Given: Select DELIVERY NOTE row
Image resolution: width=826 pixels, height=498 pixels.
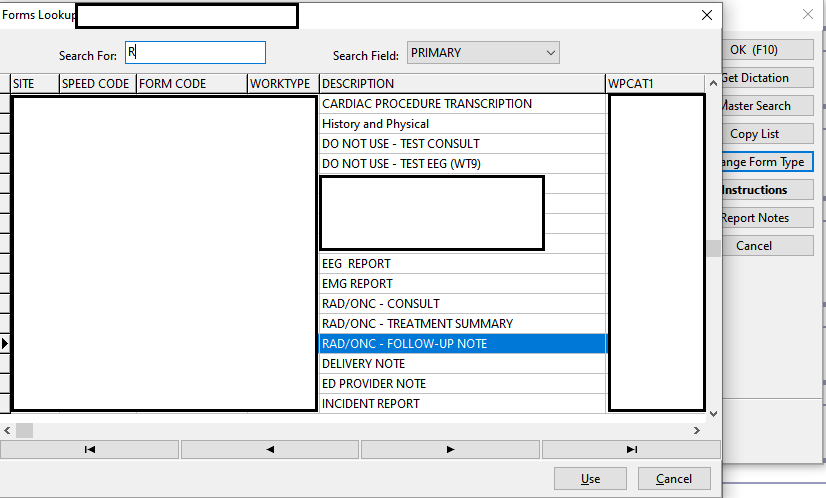Looking at the screenshot, I should point(463,364).
